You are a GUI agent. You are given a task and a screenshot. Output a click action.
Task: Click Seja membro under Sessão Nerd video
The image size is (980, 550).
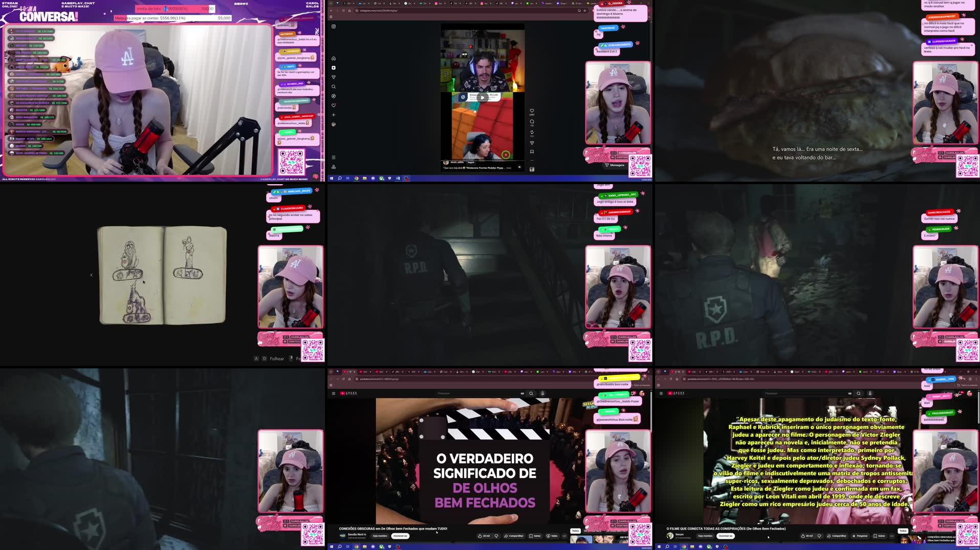(380, 536)
